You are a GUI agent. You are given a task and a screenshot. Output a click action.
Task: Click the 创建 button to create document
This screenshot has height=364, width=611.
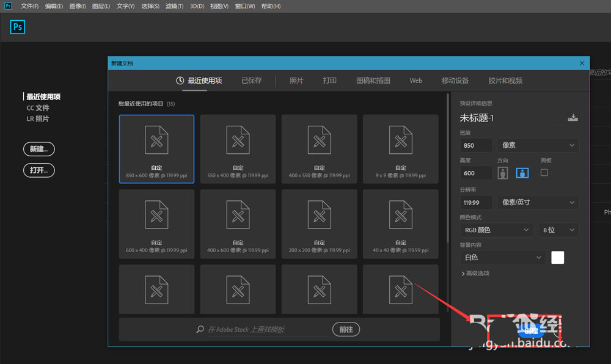point(531,330)
